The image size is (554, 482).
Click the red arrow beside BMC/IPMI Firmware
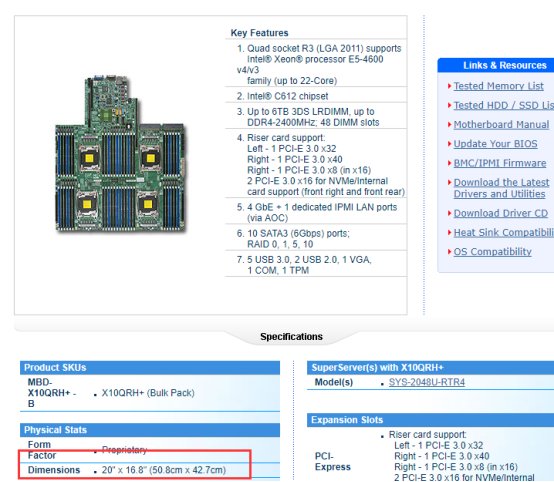coord(449,163)
